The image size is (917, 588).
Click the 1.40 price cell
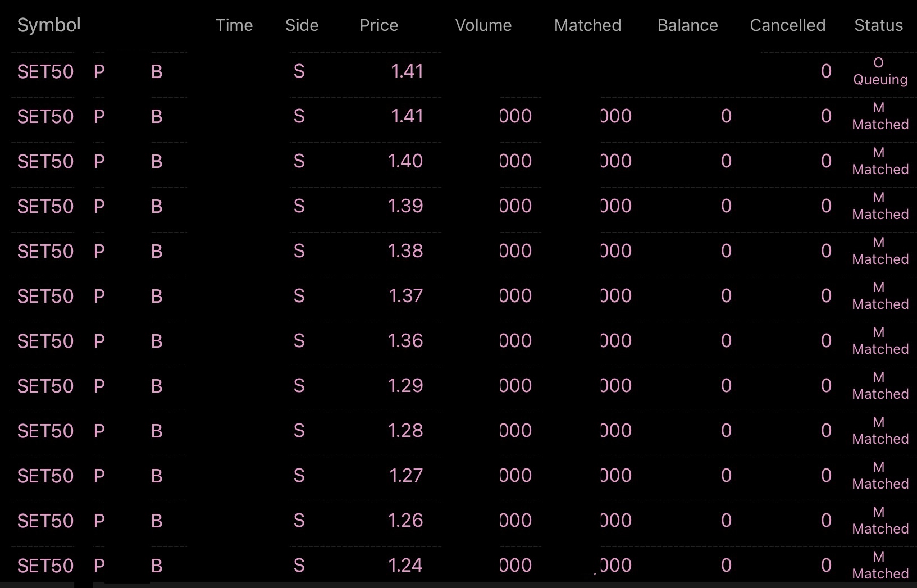(x=405, y=162)
